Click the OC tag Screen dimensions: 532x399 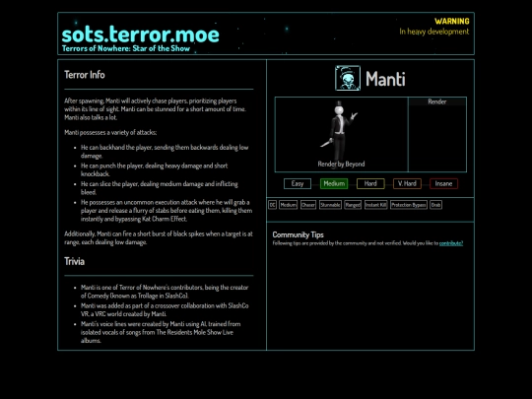pyautogui.click(x=273, y=205)
